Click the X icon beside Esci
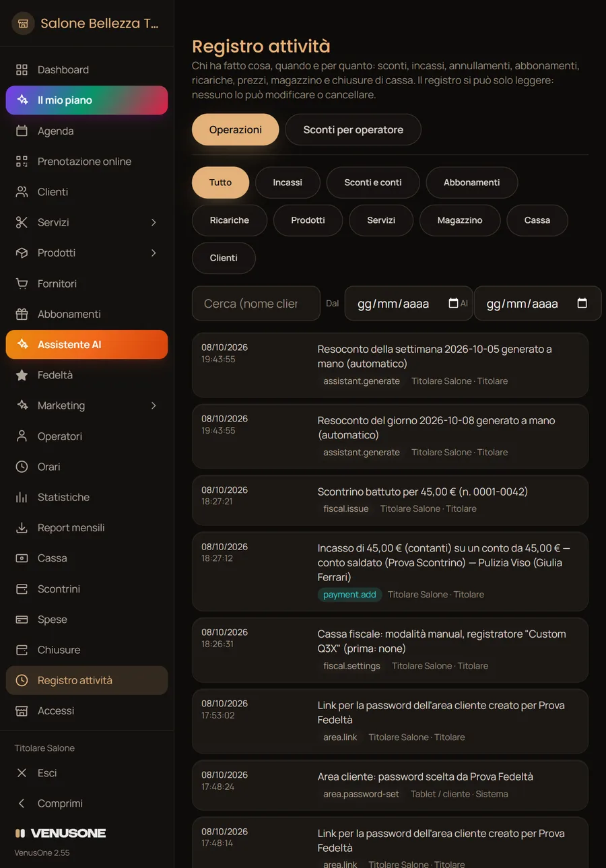This screenshot has width=606, height=868. 22,773
